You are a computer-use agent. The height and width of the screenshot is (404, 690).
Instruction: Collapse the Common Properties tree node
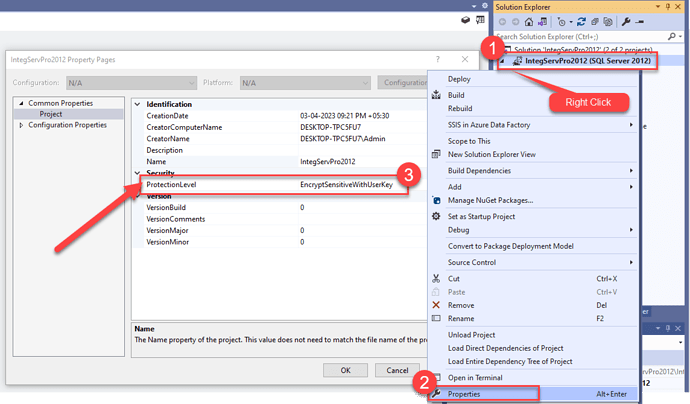(x=21, y=103)
